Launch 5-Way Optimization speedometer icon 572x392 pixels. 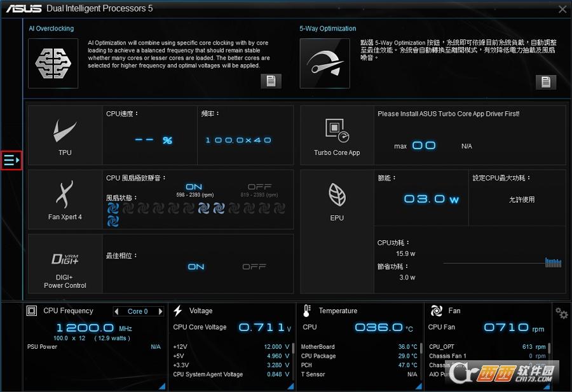tap(325, 64)
